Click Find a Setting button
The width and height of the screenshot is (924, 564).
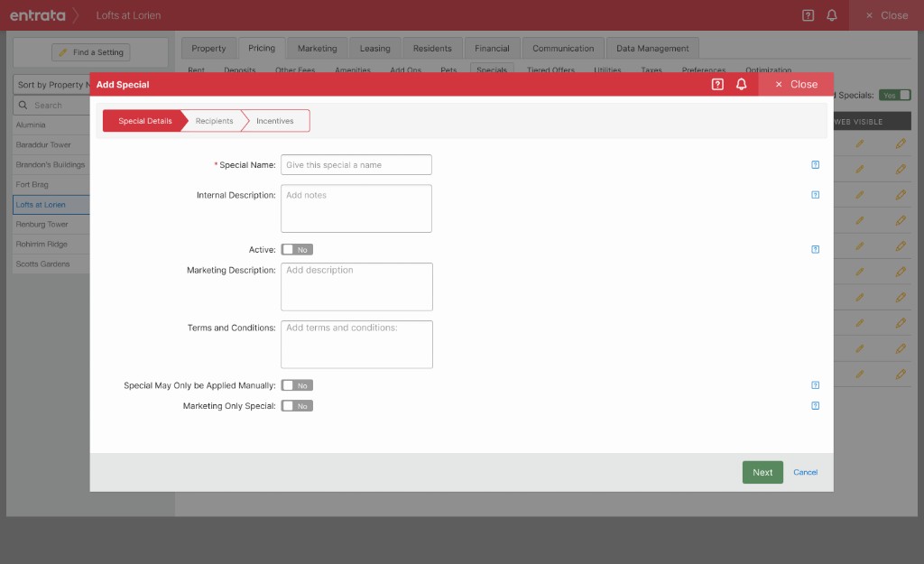(x=91, y=52)
